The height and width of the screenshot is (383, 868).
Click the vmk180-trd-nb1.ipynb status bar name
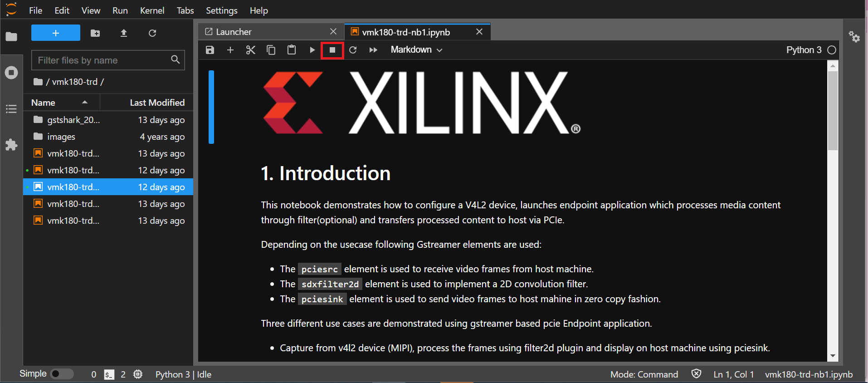point(809,374)
